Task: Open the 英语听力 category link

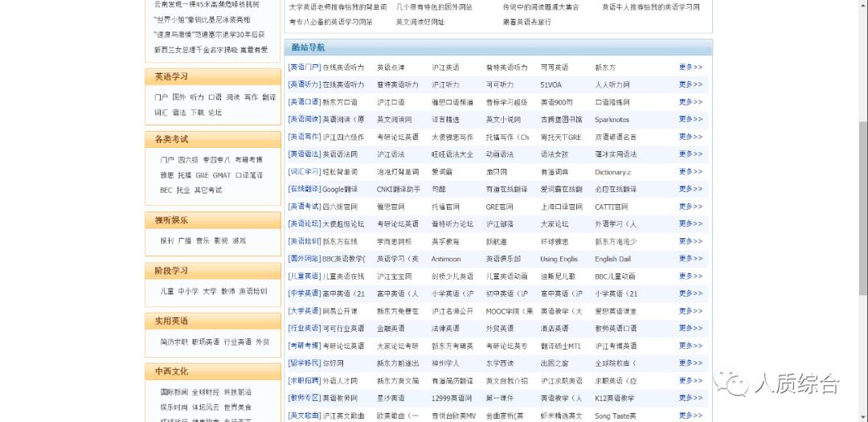Action: [305, 84]
